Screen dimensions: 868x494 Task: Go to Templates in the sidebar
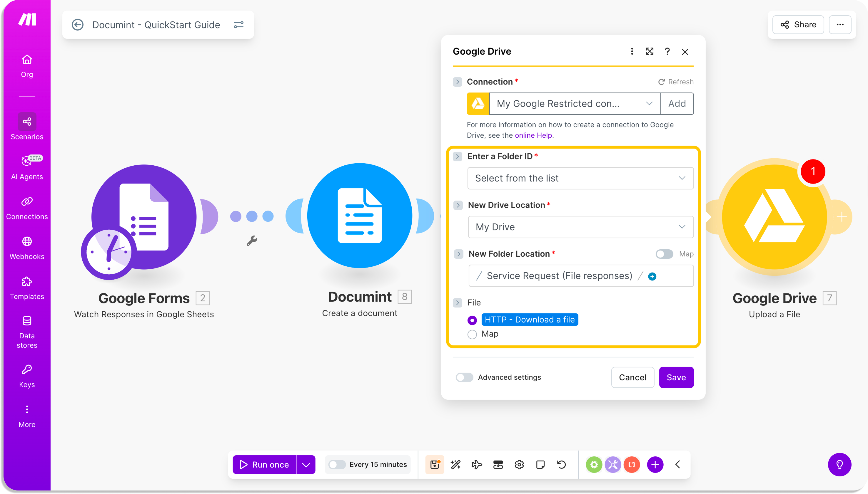27,288
